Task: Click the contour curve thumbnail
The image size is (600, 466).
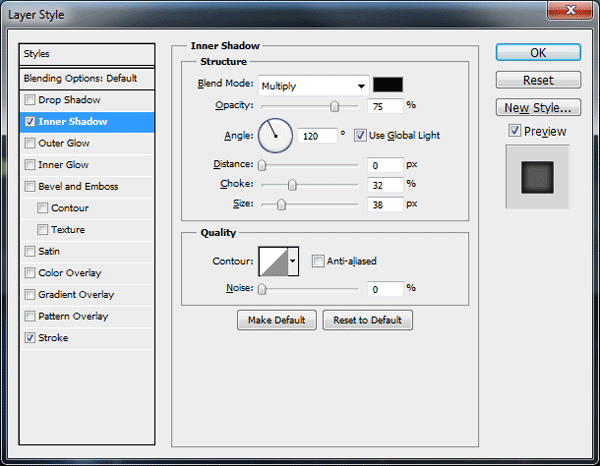Action: [x=274, y=261]
